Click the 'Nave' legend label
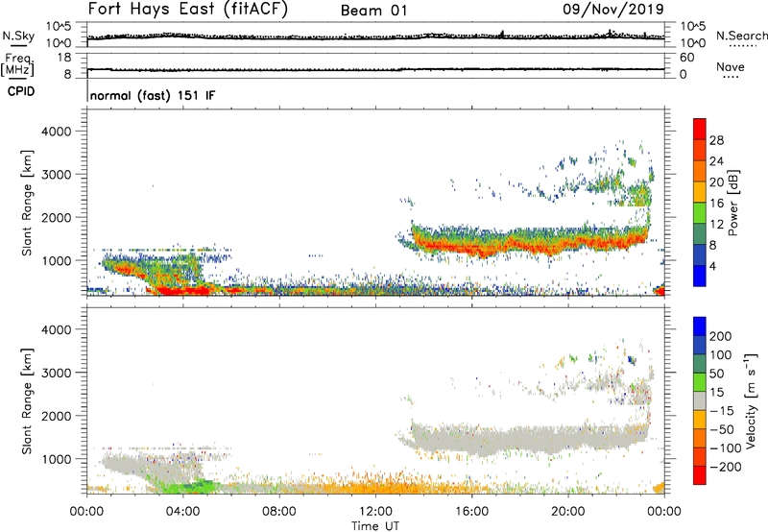 731,66
